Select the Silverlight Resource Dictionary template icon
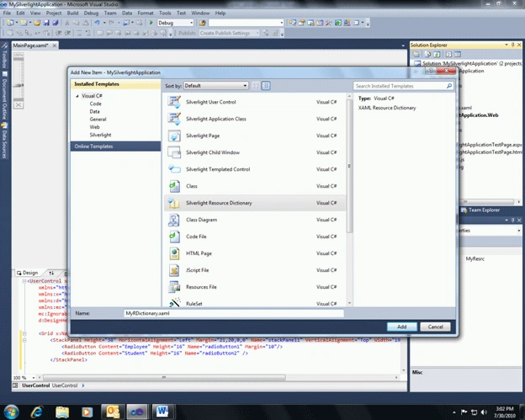 [174, 203]
